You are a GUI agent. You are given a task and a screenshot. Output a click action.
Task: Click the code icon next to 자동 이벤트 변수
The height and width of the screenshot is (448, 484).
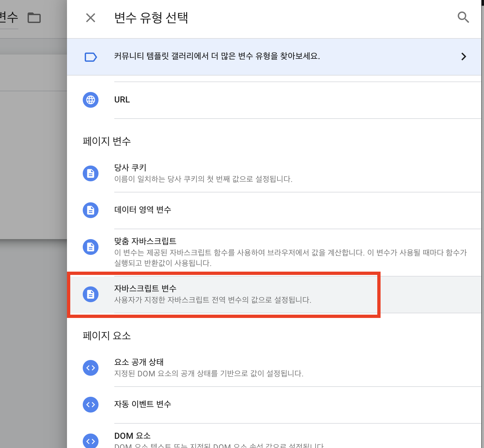pyautogui.click(x=90, y=405)
